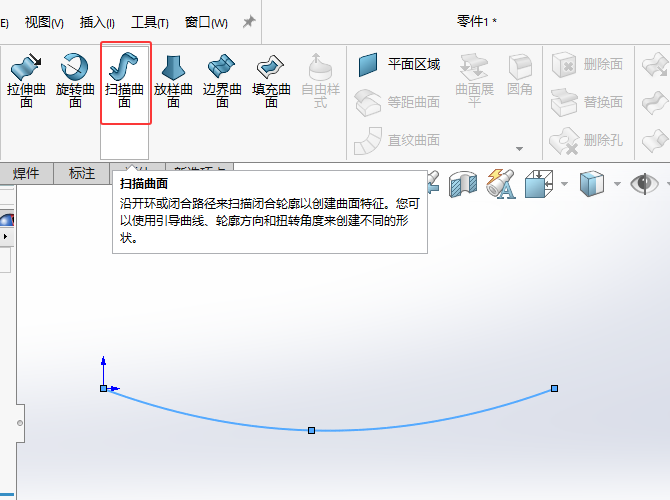Screen dimensions: 670x500
Task: Click the dynamic annotation views icon
Action: (x=501, y=184)
